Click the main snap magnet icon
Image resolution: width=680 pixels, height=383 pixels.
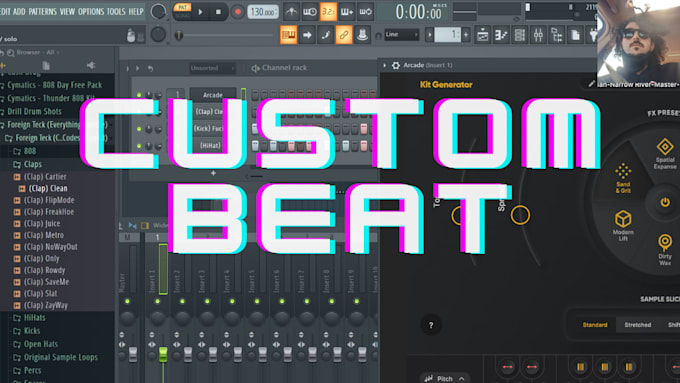[379, 36]
